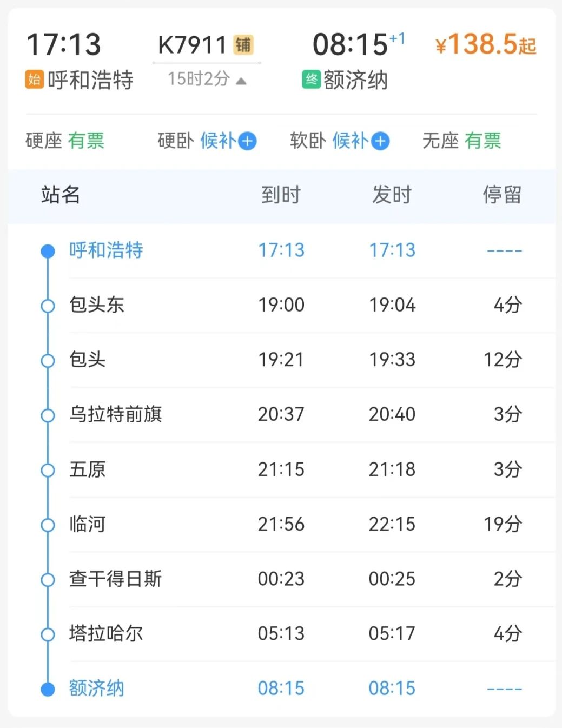Image resolution: width=562 pixels, height=728 pixels.
Task: Collapse stop list via K7911 train number
Action: (x=192, y=45)
